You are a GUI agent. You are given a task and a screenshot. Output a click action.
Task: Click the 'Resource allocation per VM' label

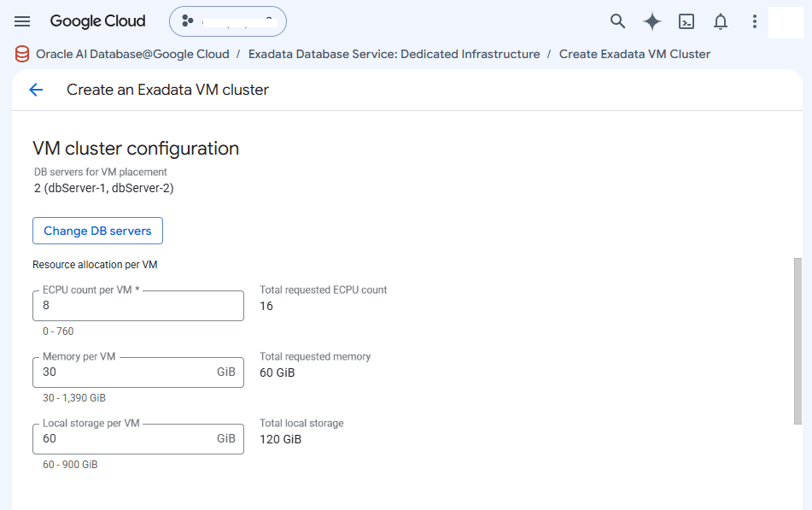pos(95,265)
